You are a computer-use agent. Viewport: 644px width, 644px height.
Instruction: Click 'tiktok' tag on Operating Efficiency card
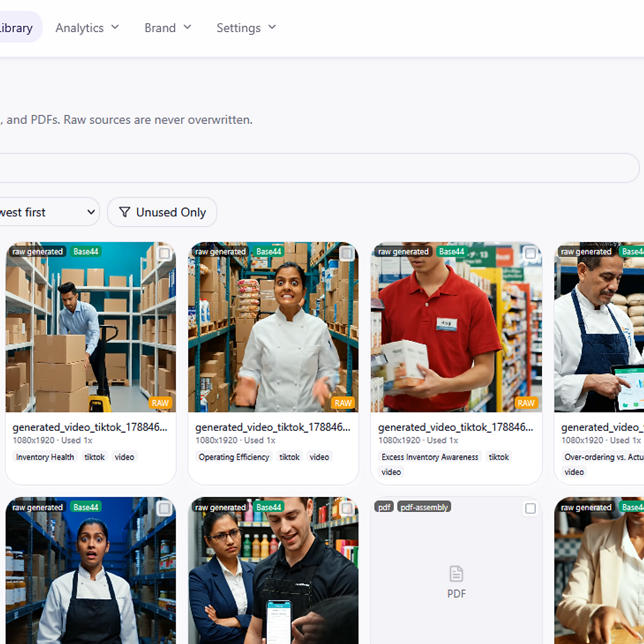289,457
